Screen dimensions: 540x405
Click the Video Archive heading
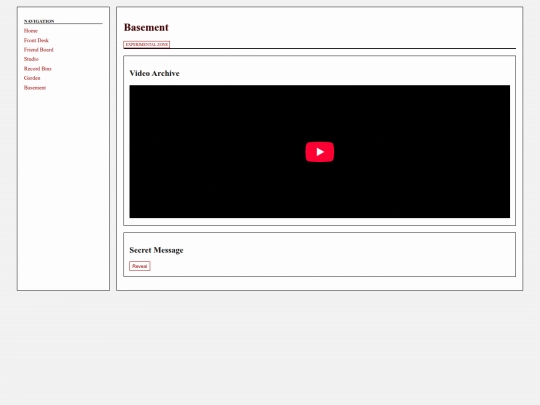click(155, 73)
